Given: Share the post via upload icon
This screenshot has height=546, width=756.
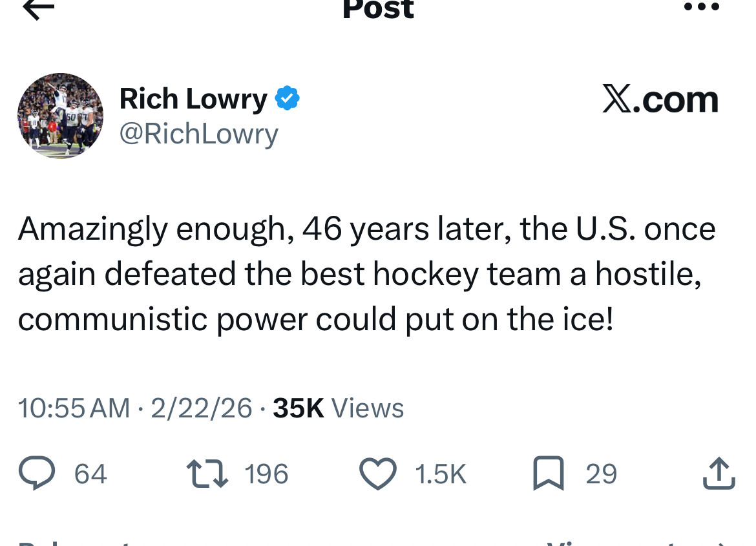Looking at the screenshot, I should click(x=718, y=474).
